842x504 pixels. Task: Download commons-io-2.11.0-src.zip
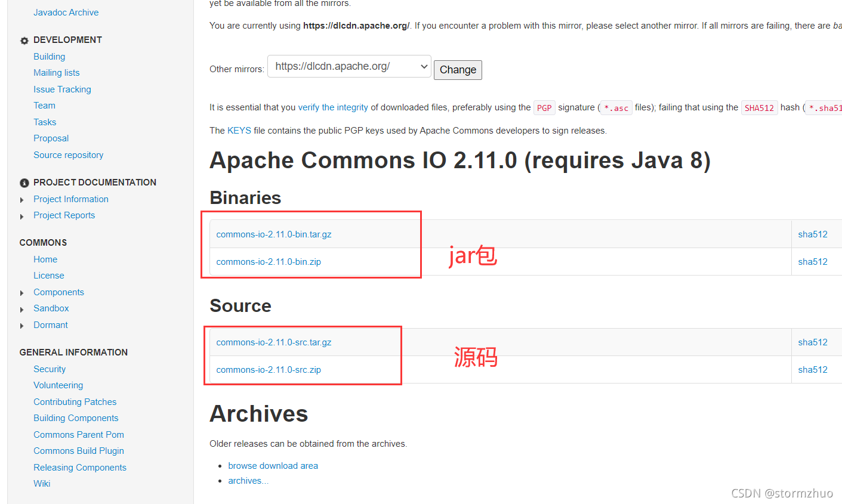point(269,370)
